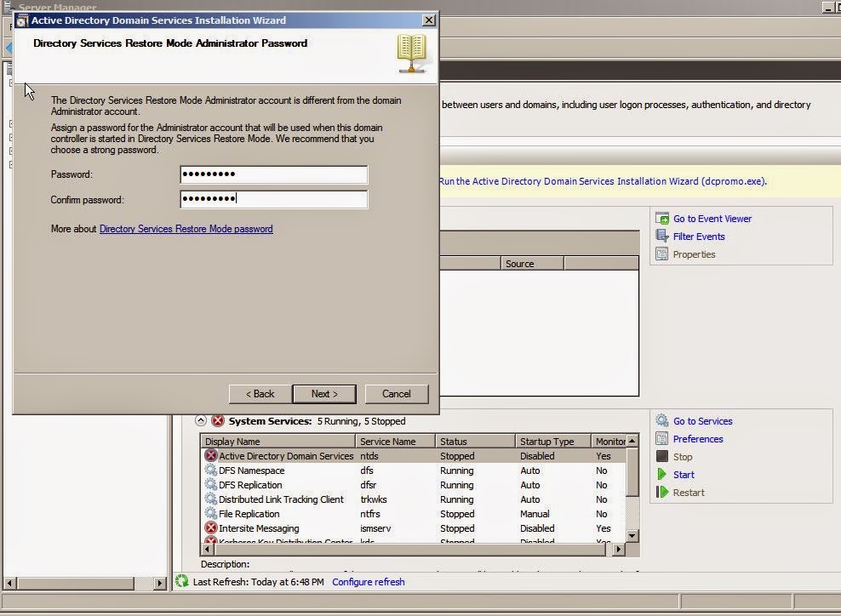Click Distributed Link Tracking Client gear icon

tap(211, 499)
